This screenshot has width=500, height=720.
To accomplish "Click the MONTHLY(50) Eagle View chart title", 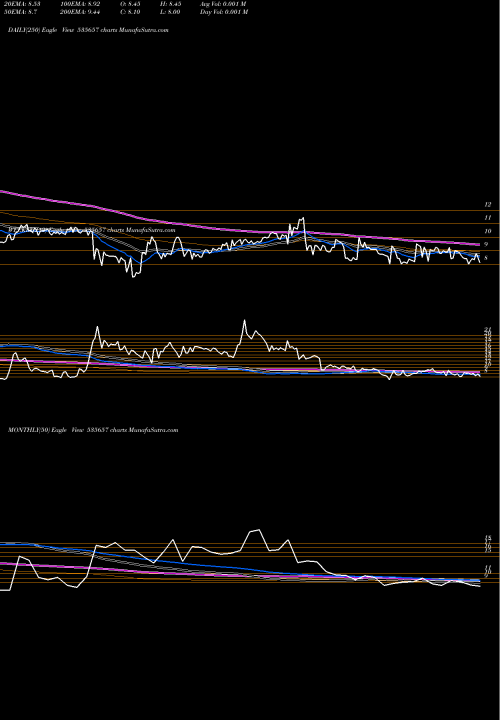I will tap(93, 430).
